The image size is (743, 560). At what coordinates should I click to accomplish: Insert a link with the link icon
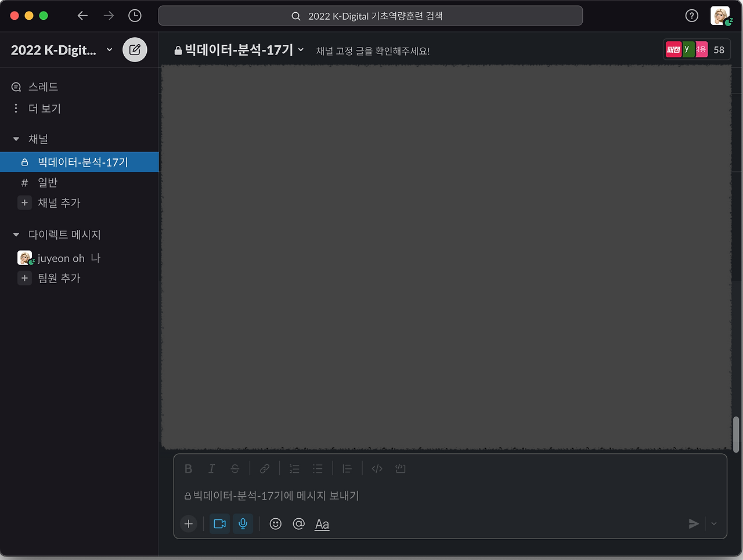[265, 468]
